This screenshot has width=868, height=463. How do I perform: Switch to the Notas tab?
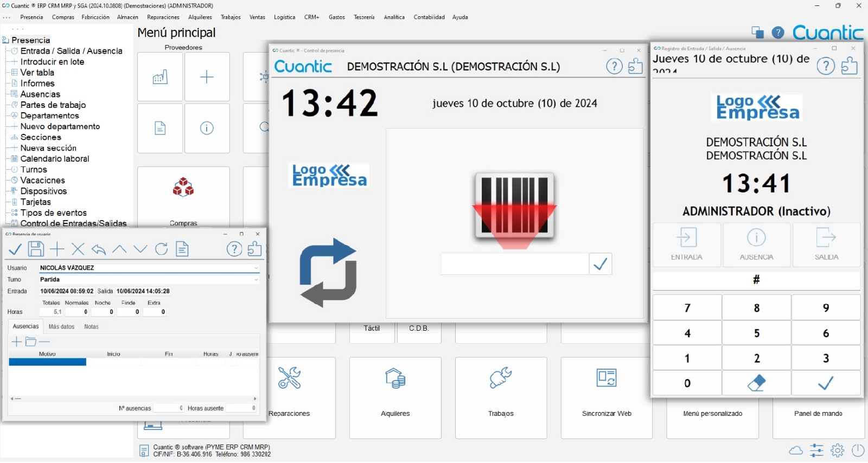point(91,327)
